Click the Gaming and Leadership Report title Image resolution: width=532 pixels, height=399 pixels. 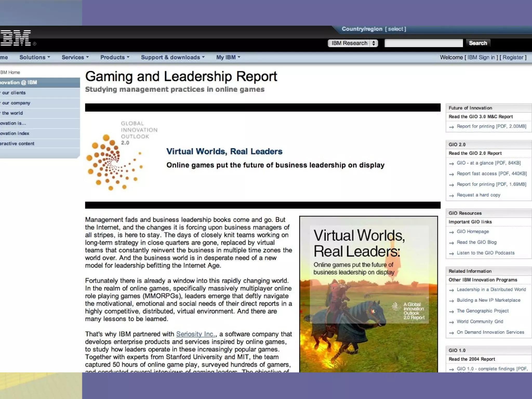tap(181, 77)
